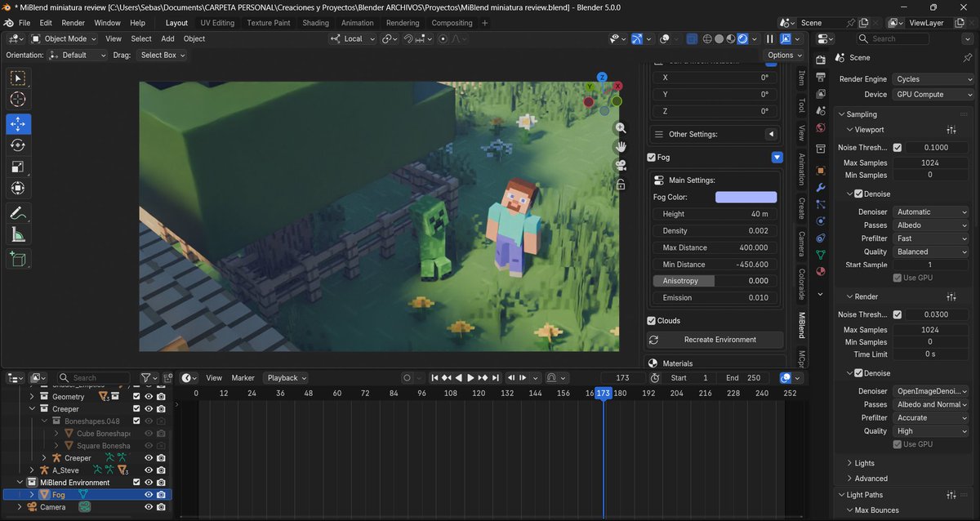Activate the Add Cube tool

pyautogui.click(x=18, y=260)
